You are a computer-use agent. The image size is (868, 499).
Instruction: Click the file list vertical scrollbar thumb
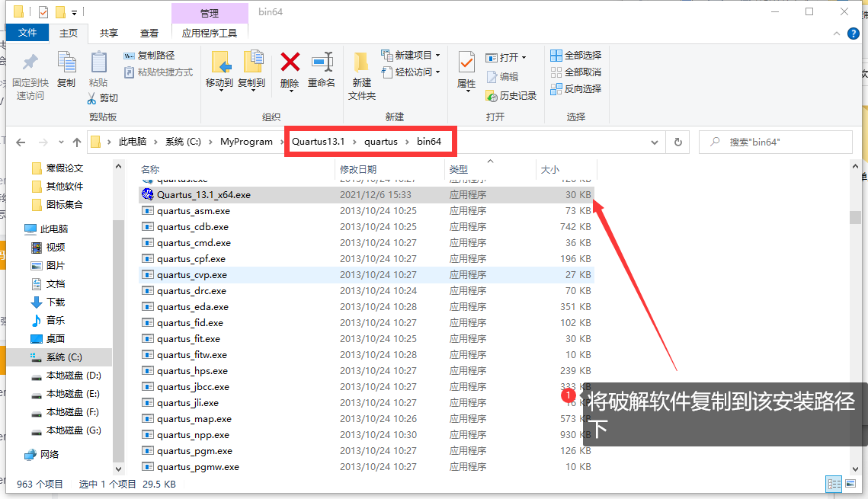pyautogui.click(x=855, y=217)
